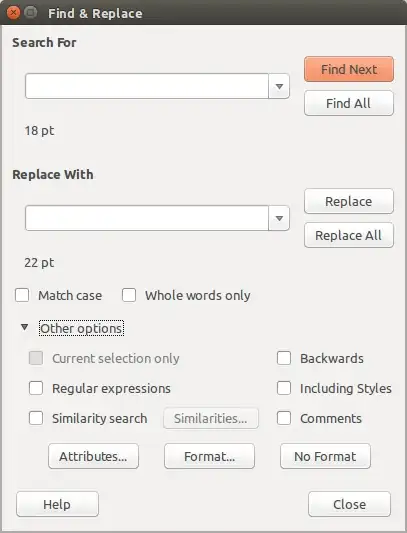Screen dimensions: 407x533
Task: Tick the Including Styles checkbox
Action: tap(284, 388)
